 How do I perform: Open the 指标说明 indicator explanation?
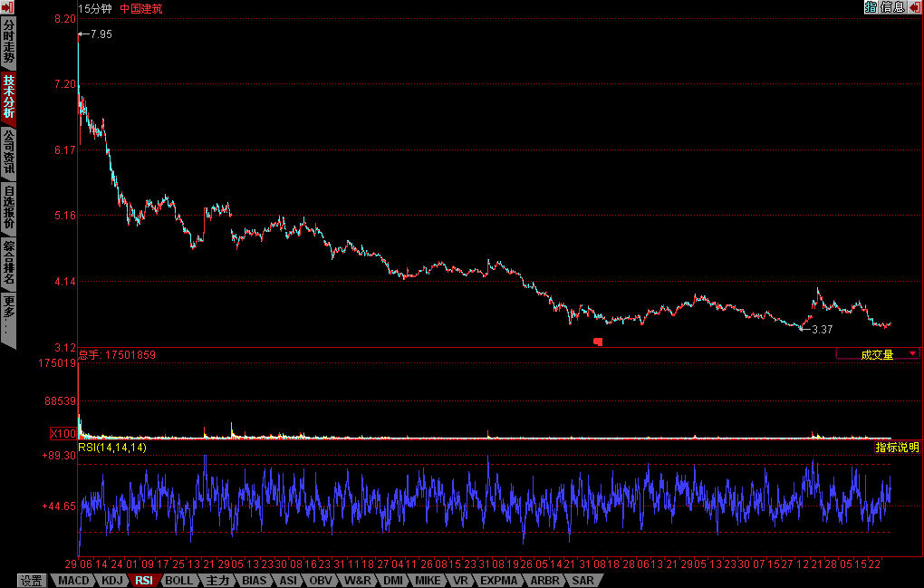point(897,448)
